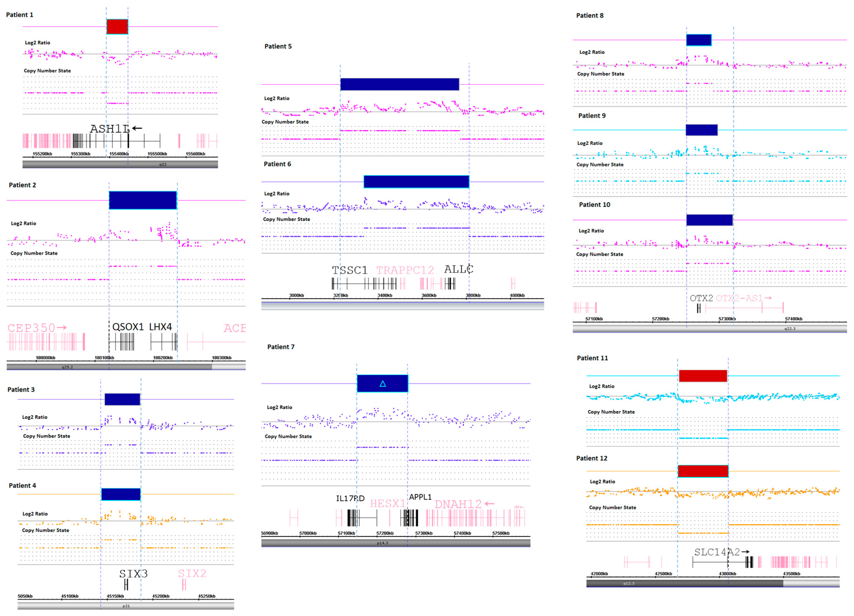
Task: Click the 155400kb axis tick label
Action: coord(119,154)
